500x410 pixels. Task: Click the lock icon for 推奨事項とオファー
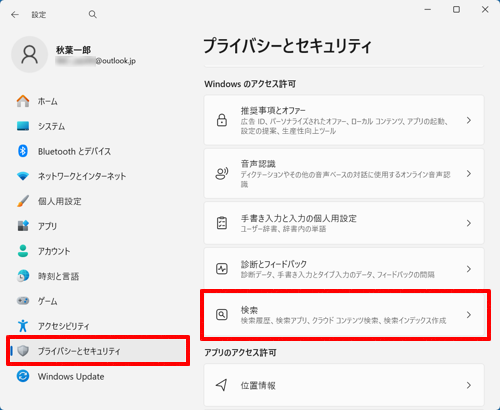coord(222,120)
